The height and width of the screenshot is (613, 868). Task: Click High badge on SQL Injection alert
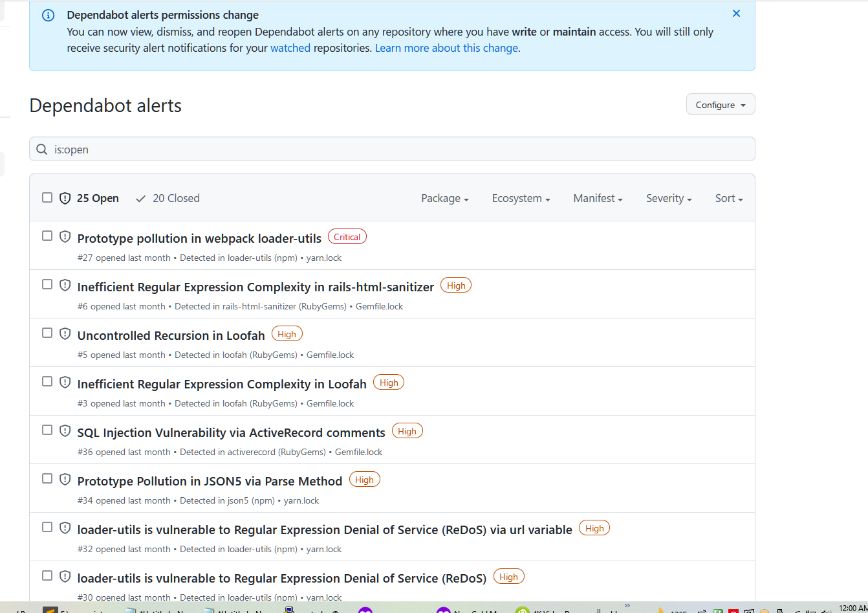(x=407, y=431)
